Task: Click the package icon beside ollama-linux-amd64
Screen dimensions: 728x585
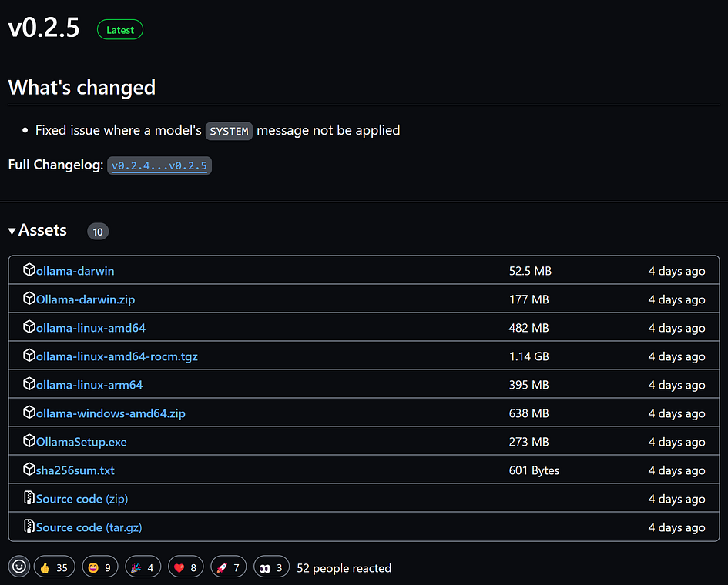Action: 29,327
